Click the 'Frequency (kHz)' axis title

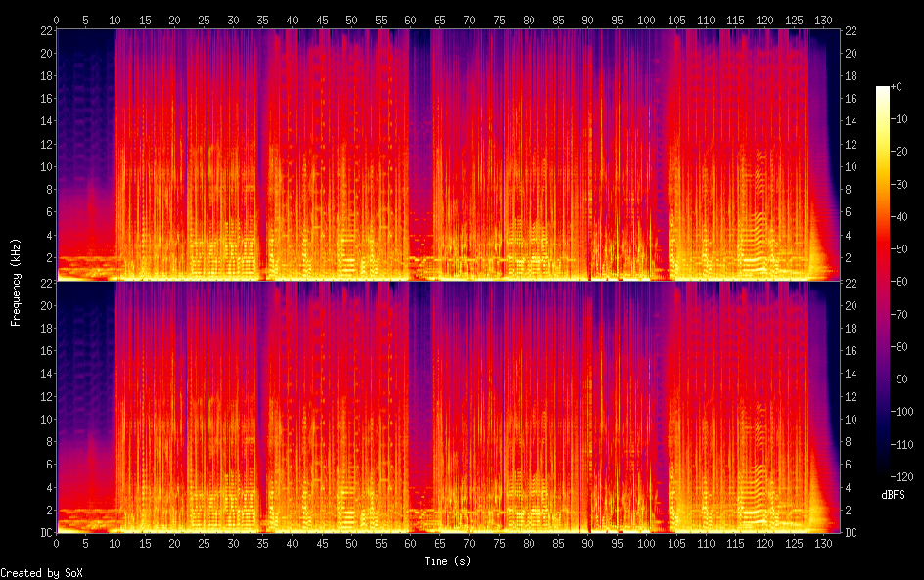point(16,282)
